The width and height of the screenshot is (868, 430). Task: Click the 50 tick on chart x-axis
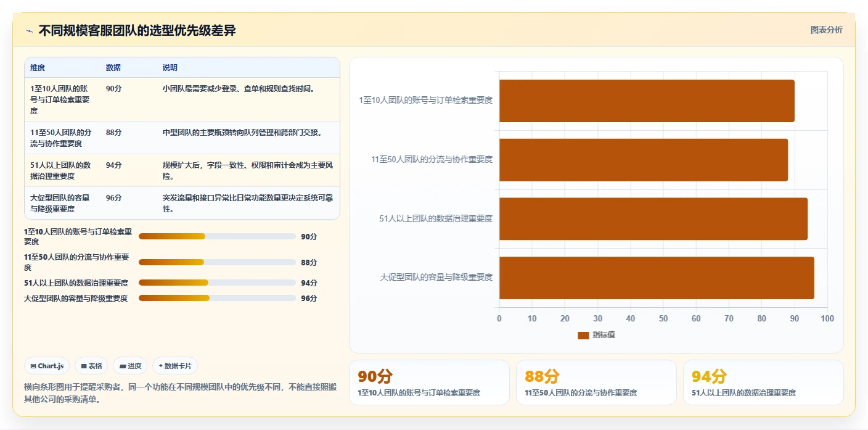point(663,319)
